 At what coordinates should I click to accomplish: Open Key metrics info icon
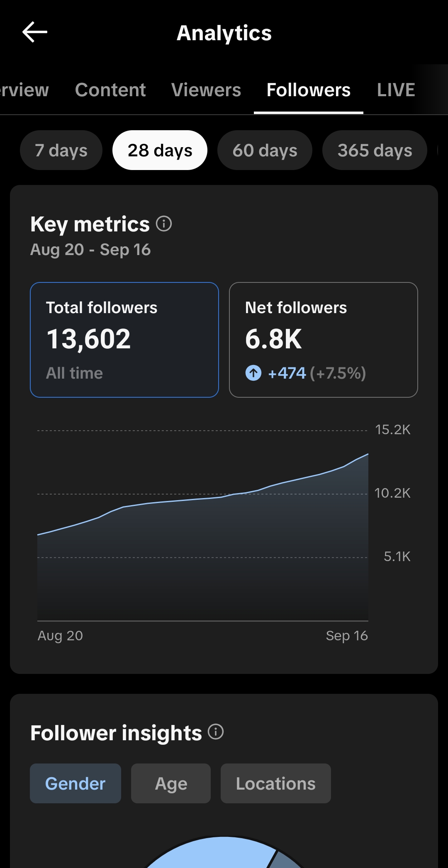(164, 224)
